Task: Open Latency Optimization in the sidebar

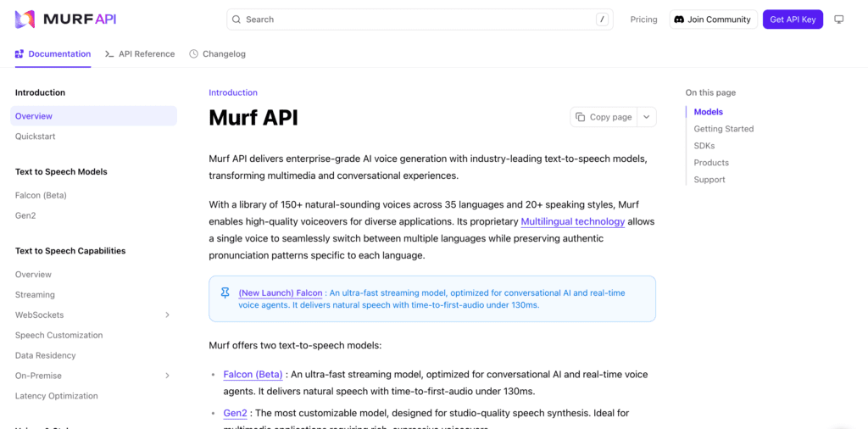Action: tap(57, 396)
